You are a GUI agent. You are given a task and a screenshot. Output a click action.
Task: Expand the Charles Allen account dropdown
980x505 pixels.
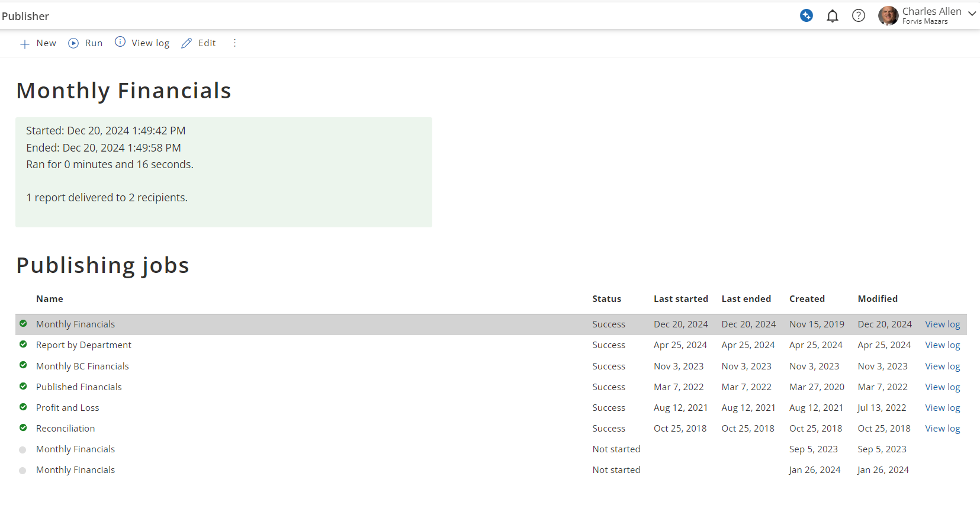pyautogui.click(x=972, y=13)
